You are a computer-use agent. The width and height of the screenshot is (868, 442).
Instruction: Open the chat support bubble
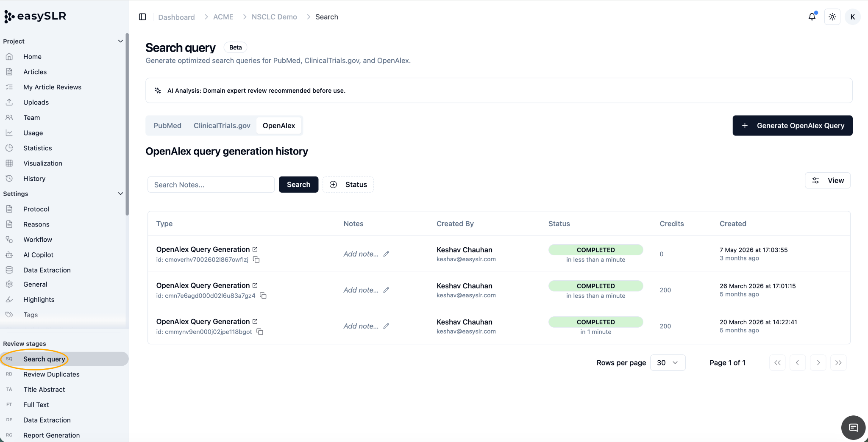[853, 428]
